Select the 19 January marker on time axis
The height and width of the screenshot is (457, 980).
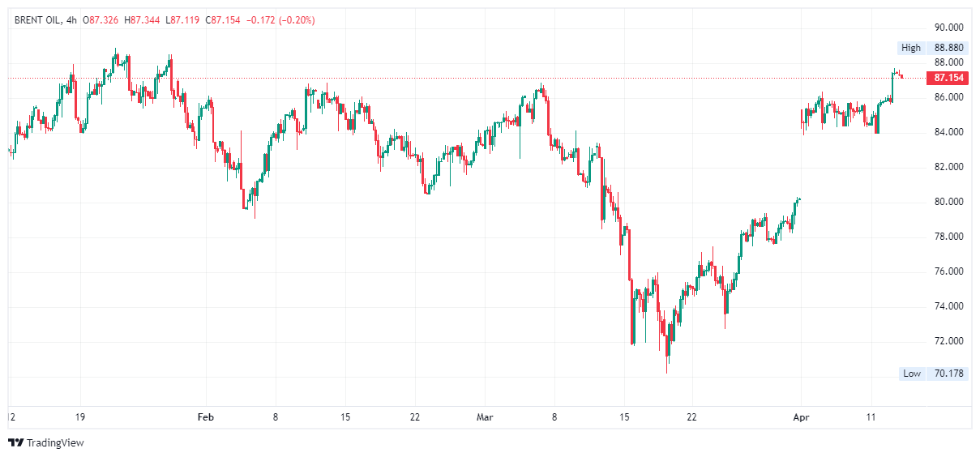(80, 417)
